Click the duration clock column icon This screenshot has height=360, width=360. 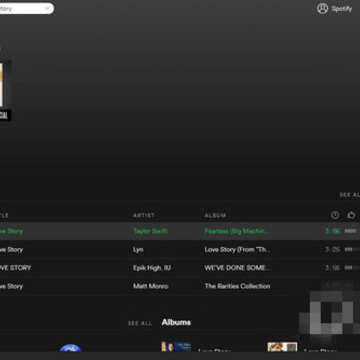point(335,215)
